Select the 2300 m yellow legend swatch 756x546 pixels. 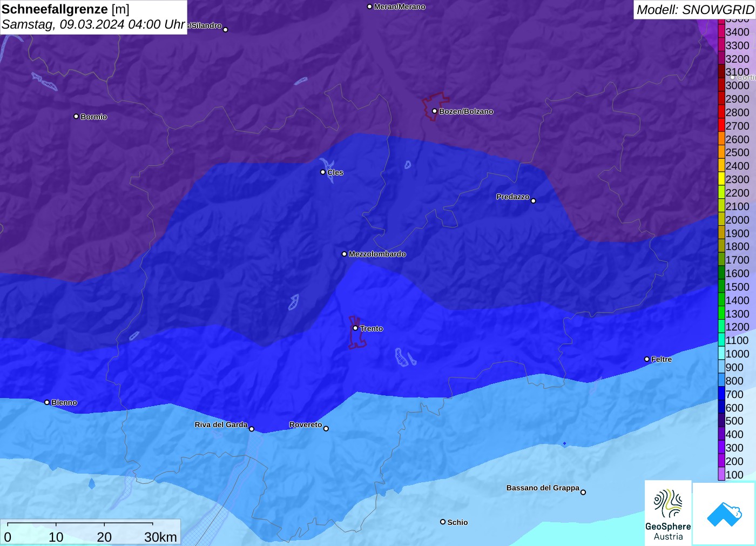click(x=721, y=179)
